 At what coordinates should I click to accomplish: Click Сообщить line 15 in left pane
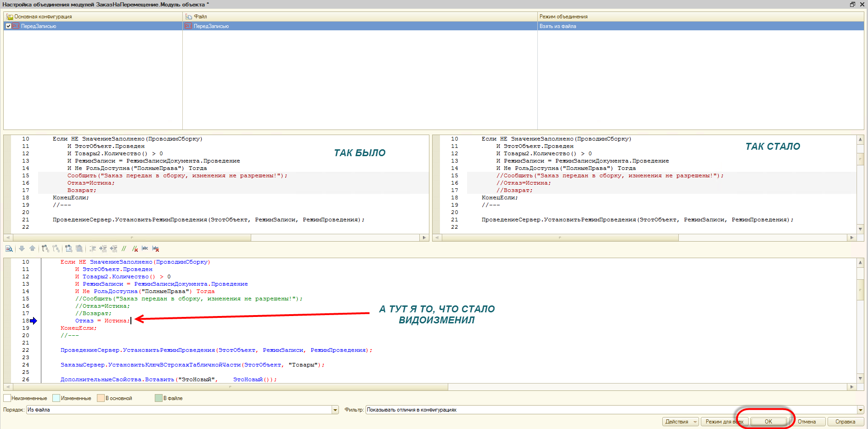point(177,175)
